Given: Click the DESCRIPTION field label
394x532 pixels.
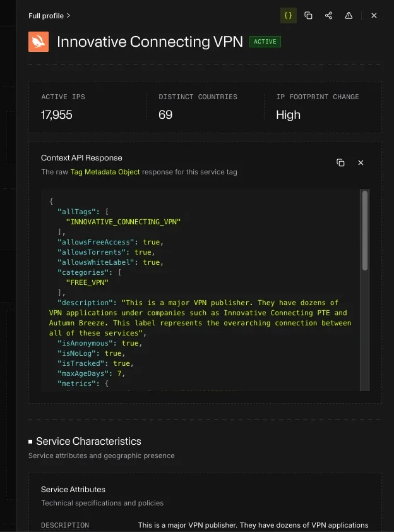Looking at the screenshot, I should 65,525.
